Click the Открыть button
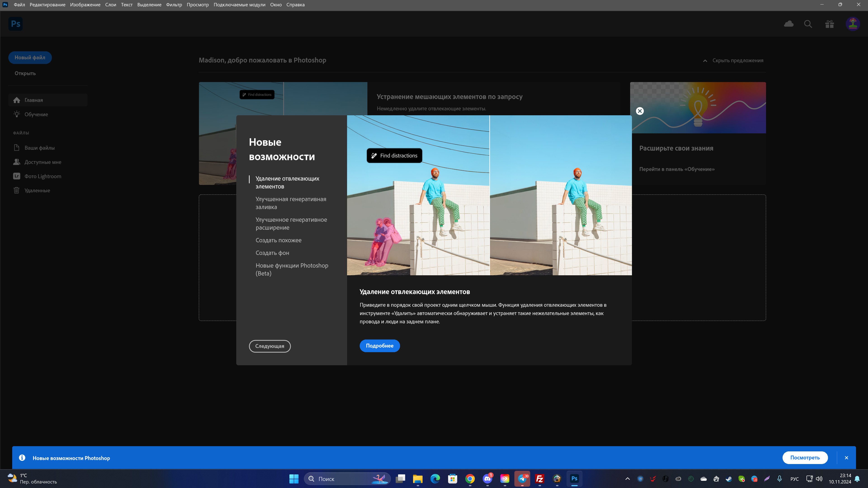The width and height of the screenshot is (868, 488). point(25,73)
